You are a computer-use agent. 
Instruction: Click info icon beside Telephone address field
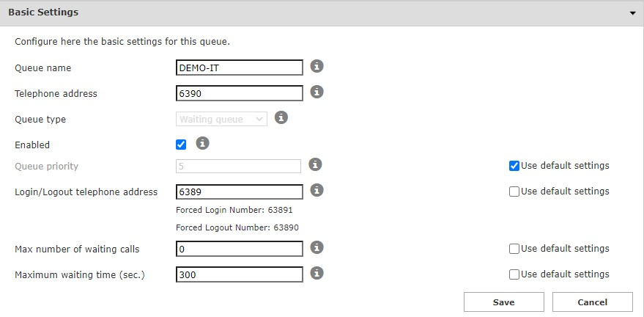click(x=317, y=92)
